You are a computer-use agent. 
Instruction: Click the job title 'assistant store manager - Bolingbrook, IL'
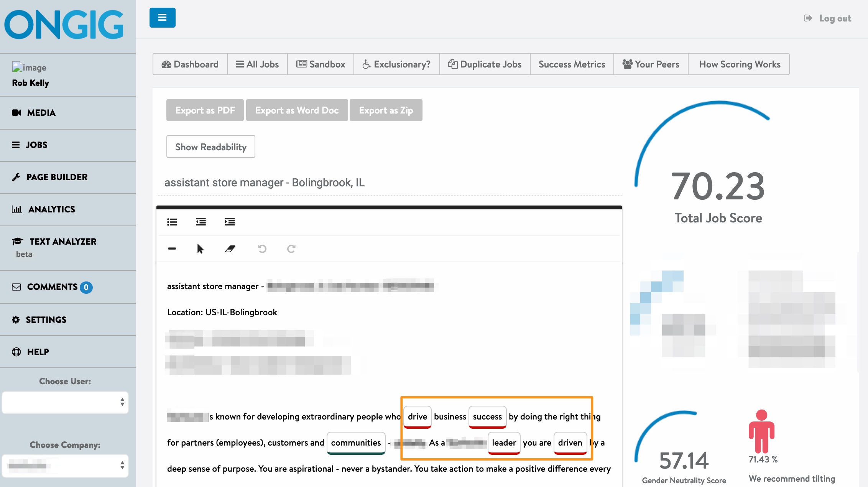[265, 183]
